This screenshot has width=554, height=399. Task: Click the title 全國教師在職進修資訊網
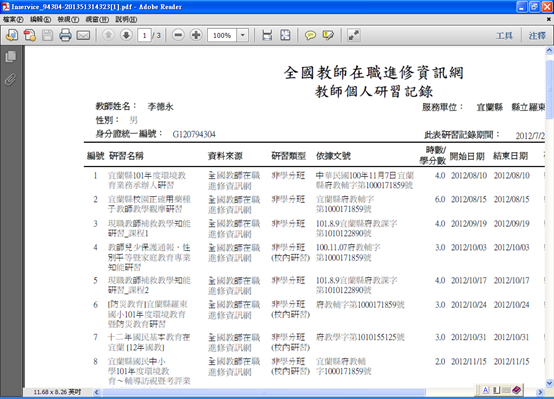tap(373, 73)
